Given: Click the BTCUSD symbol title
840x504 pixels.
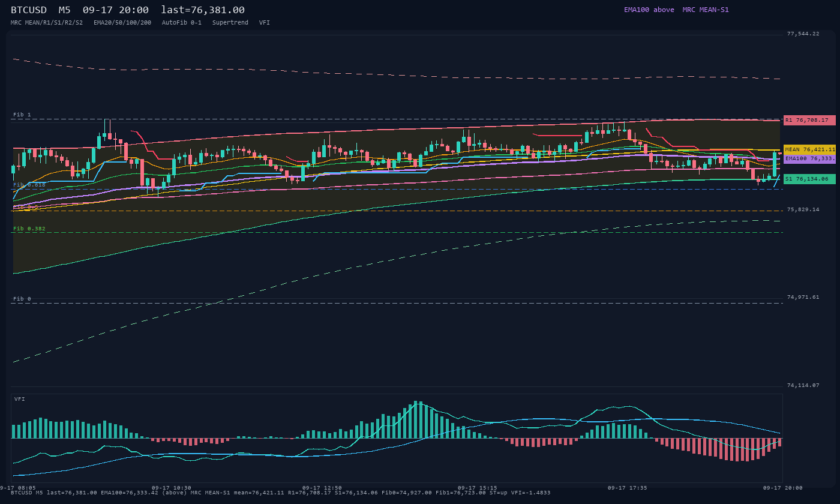Looking at the screenshot, I should (x=29, y=10).
